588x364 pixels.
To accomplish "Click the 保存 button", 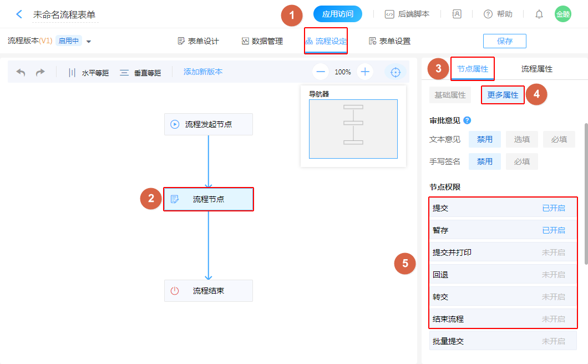I will tap(504, 41).
